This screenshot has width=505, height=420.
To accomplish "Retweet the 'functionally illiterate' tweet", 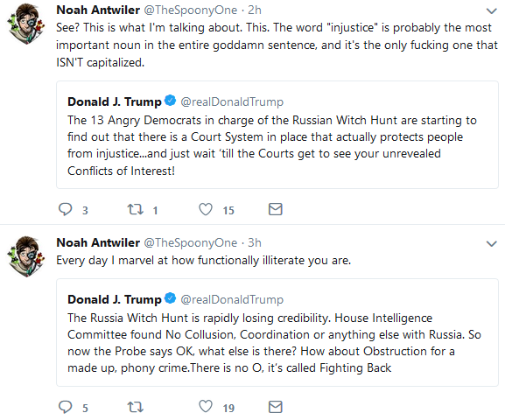I will click(x=136, y=407).
